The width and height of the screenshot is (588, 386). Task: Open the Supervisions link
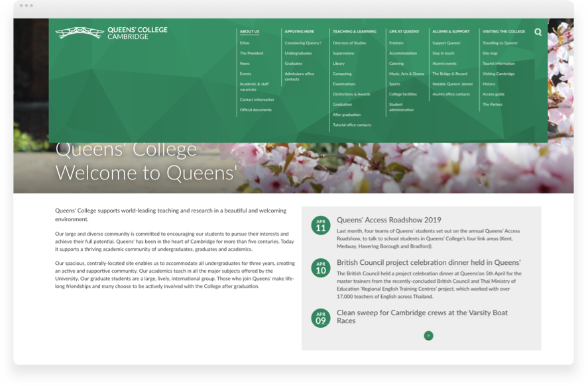pyautogui.click(x=343, y=53)
